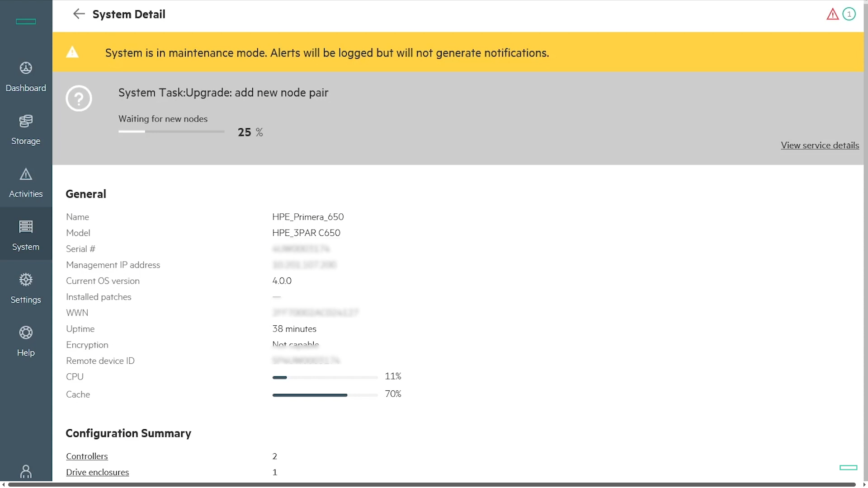Open the View service details link
868x488 pixels.
(x=820, y=145)
